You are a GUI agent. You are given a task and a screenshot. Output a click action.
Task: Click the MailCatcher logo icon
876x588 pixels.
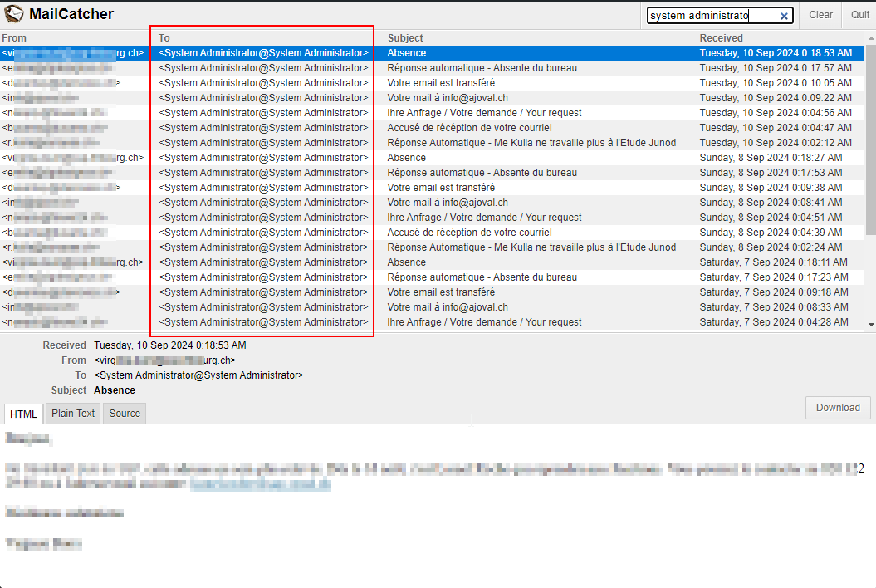(x=14, y=14)
